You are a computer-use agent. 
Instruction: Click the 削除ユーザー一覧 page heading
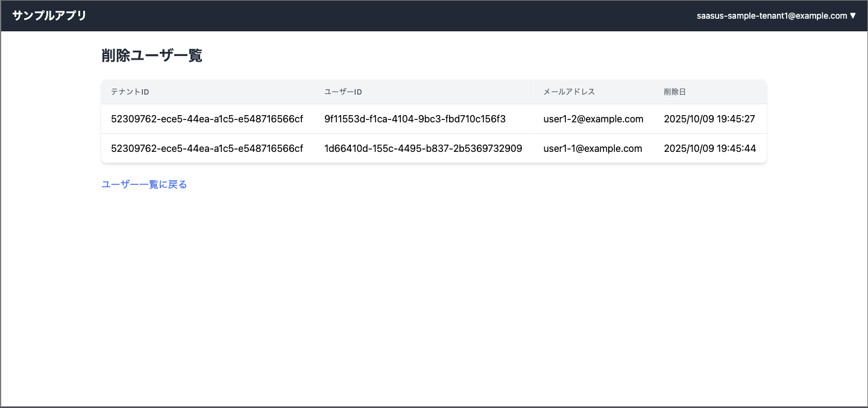(x=151, y=56)
